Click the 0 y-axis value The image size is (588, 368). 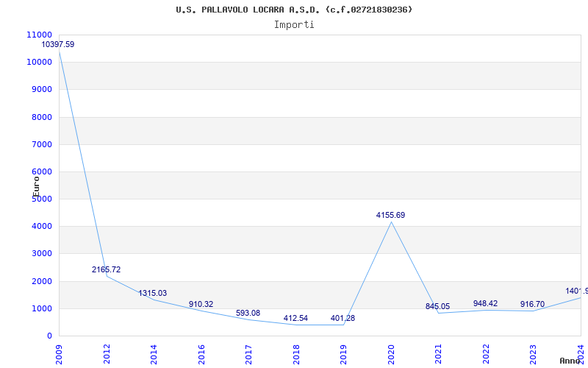click(x=49, y=336)
